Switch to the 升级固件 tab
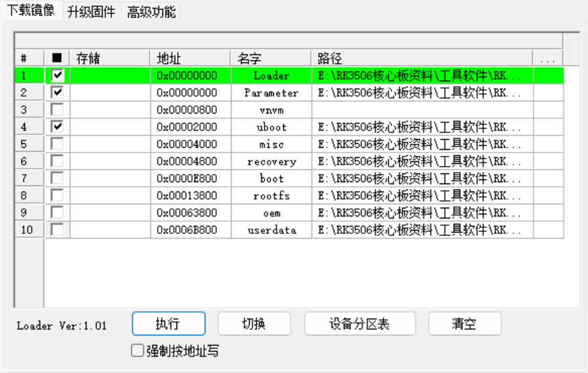The image size is (588, 373). click(x=91, y=11)
